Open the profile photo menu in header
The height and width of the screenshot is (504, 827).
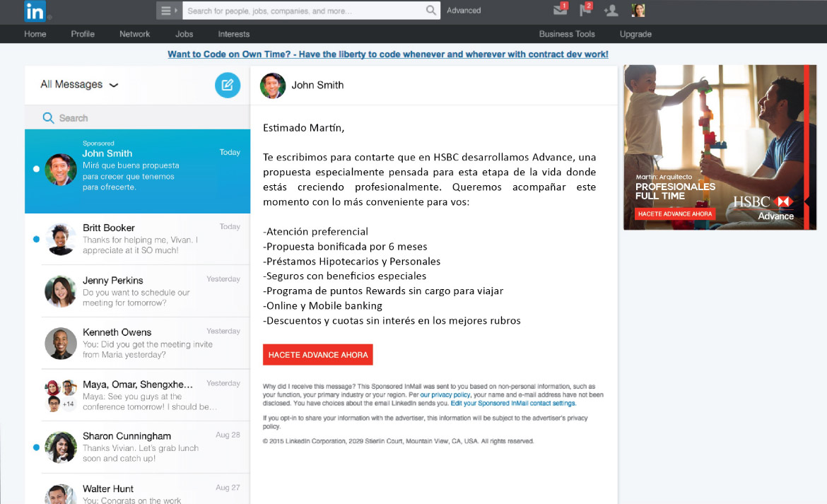(x=638, y=10)
